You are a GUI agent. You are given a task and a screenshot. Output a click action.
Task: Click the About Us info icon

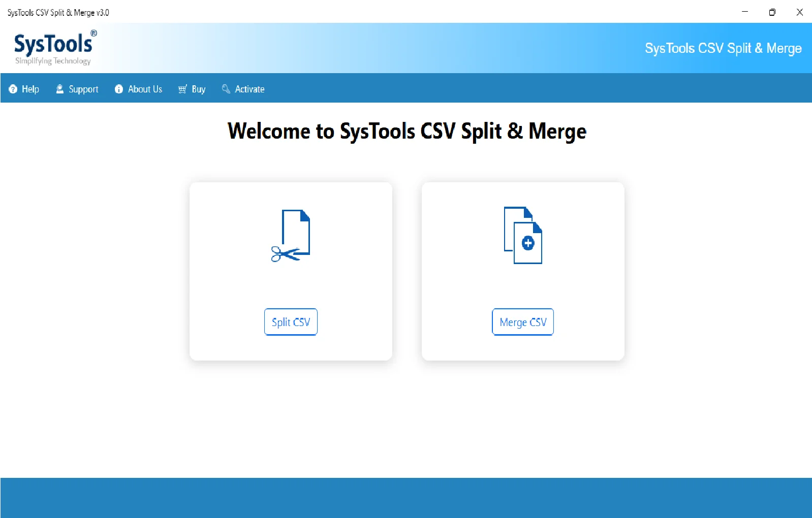(119, 89)
